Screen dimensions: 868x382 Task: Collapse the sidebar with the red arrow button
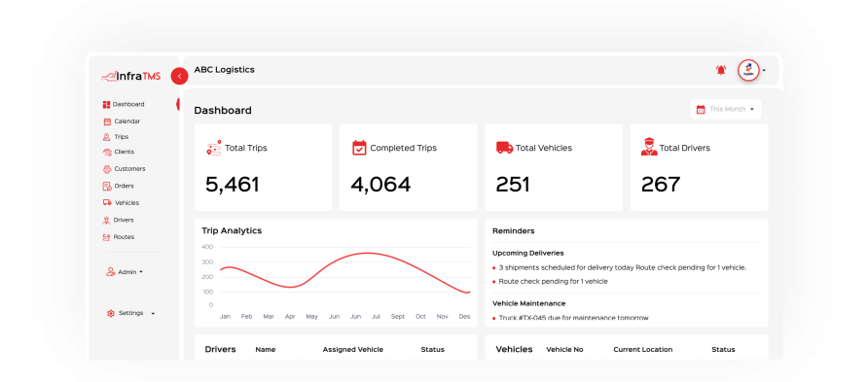[179, 76]
